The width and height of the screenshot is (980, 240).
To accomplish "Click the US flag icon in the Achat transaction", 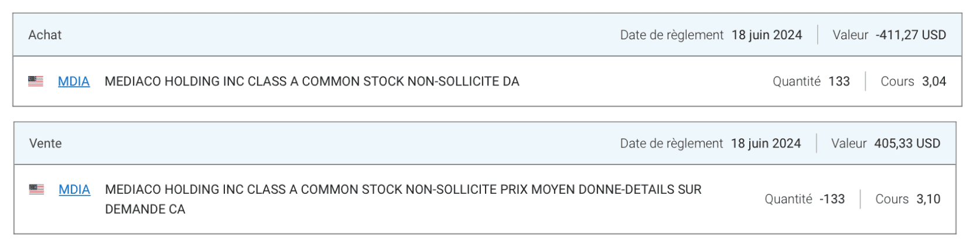I will pyautogui.click(x=36, y=81).
